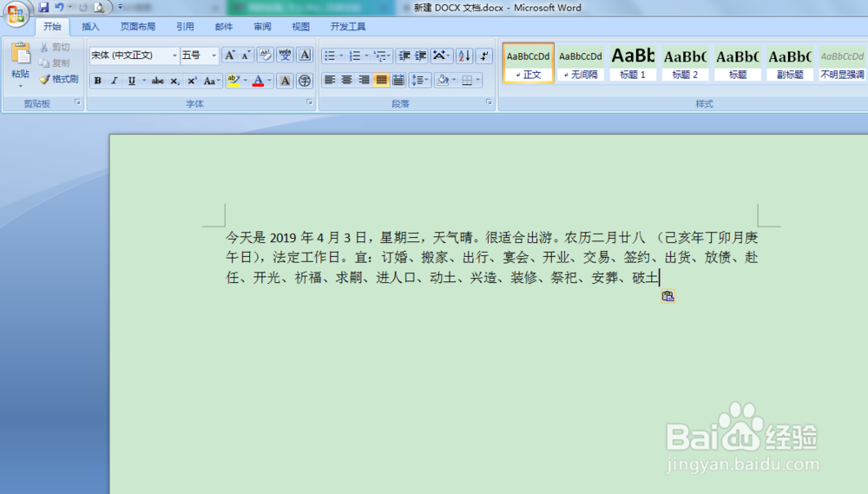This screenshot has width=868, height=494.
Task: Toggle italic formatting
Action: (x=114, y=81)
